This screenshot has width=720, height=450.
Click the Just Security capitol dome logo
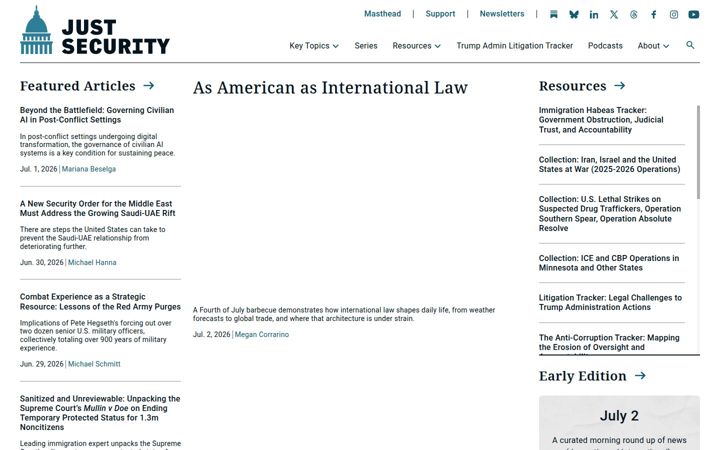pos(36,30)
